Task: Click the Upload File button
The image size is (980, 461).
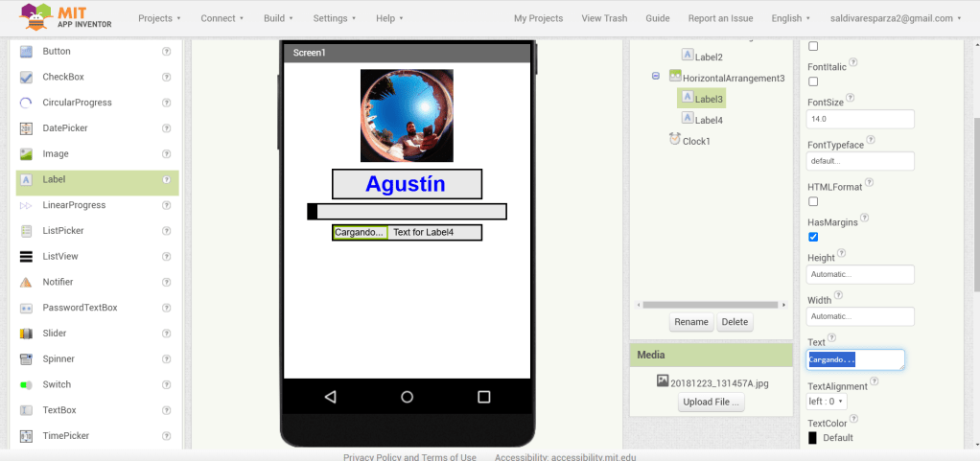Action: coord(712,403)
